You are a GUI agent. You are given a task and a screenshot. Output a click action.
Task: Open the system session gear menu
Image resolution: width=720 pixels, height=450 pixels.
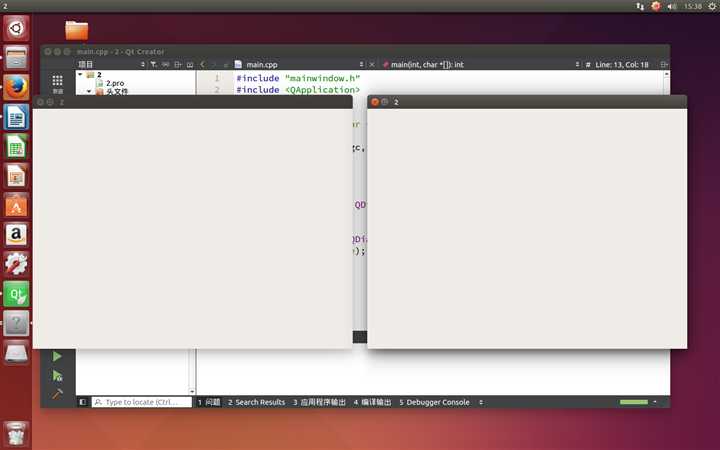(712, 6)
